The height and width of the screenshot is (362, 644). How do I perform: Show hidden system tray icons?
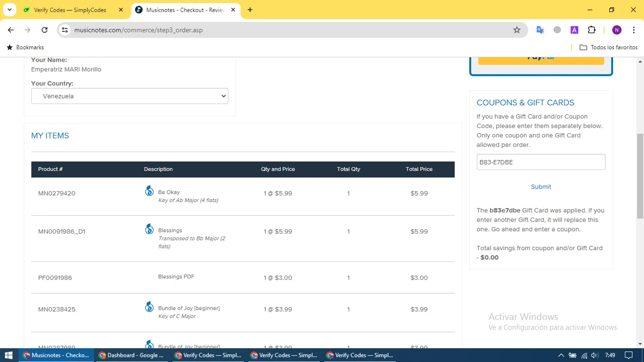561,355
